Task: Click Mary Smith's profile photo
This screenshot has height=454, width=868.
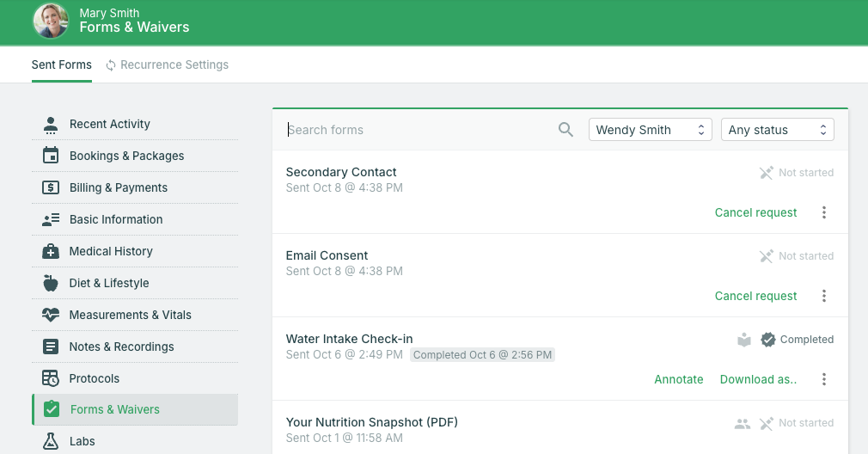Action: coord(51,21)
